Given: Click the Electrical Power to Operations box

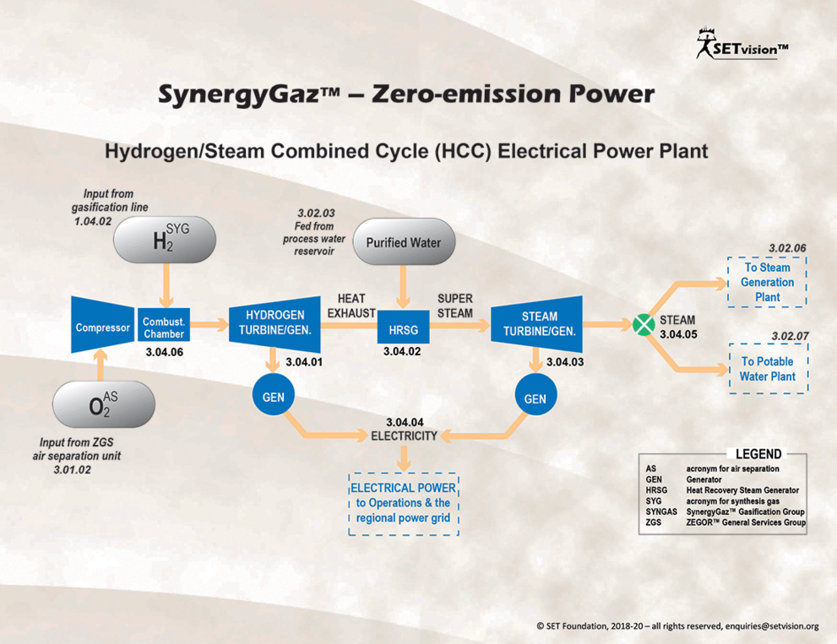Looking at the screenshot, I should coord(404,503).
